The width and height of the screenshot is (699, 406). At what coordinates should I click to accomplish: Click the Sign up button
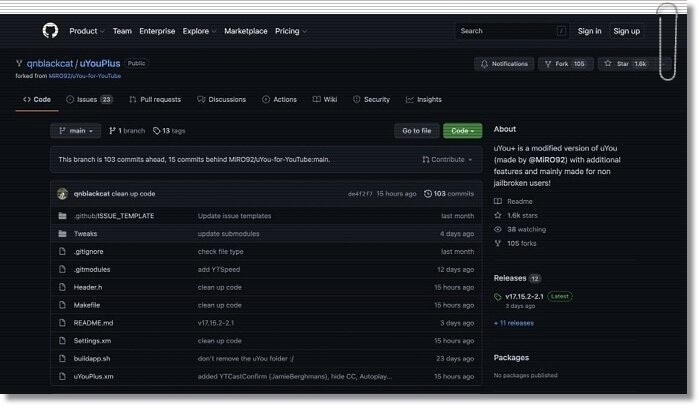coord(626,31)
